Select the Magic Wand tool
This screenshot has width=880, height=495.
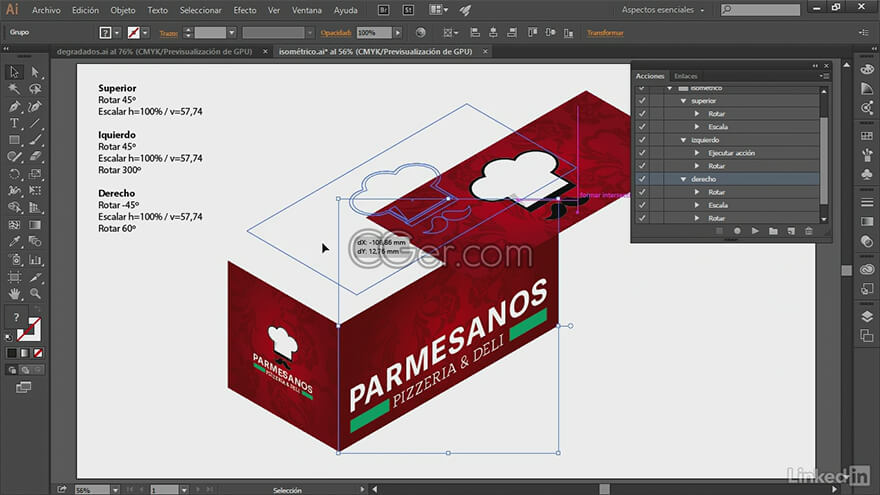pos(14,89)
